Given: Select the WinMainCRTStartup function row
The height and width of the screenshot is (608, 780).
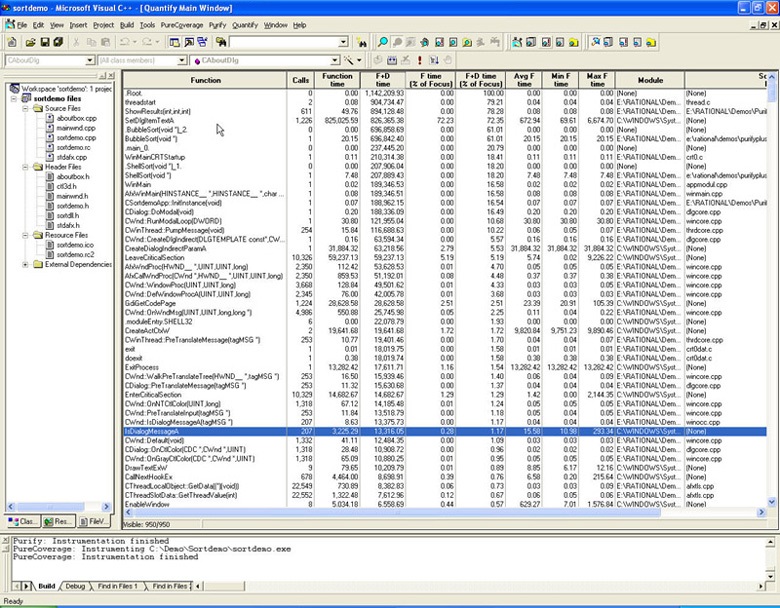Looking at the screenshot, I should click(445, 157).
